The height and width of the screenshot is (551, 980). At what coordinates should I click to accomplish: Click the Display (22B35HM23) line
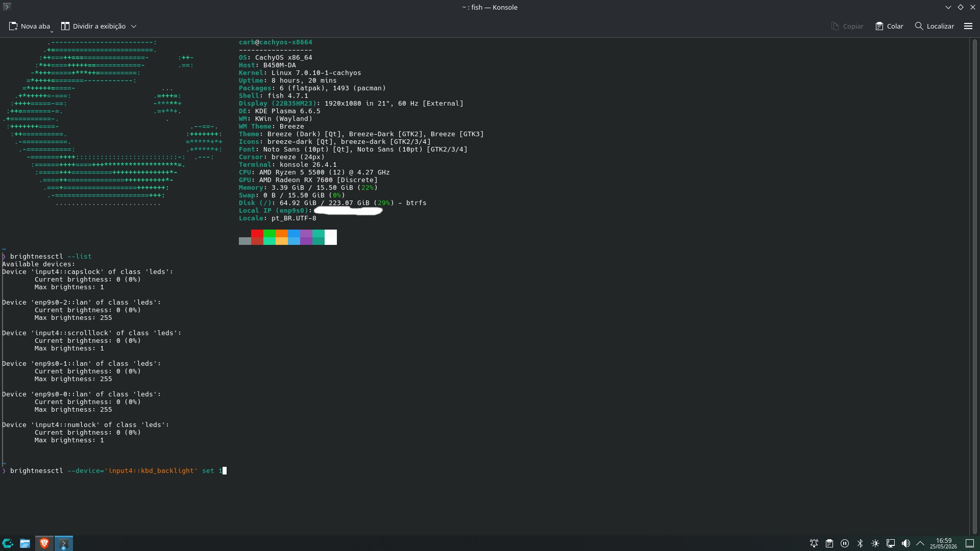coord(351,104)
